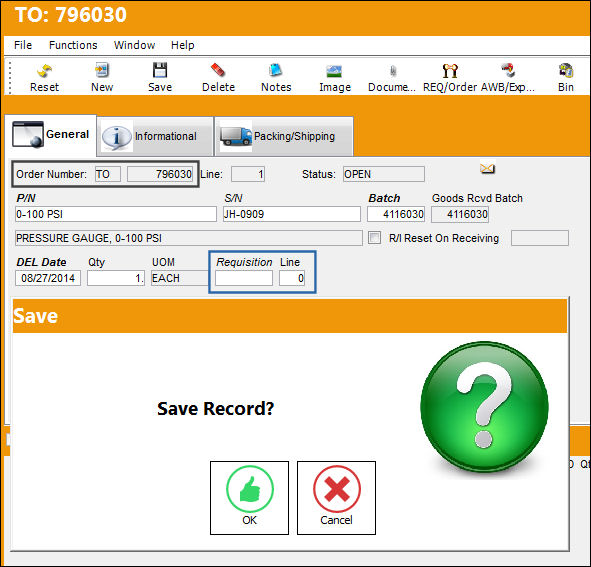The image size is (591, 567).
Task: Click the envelope email icon near Status
Action: pos(487,169)
